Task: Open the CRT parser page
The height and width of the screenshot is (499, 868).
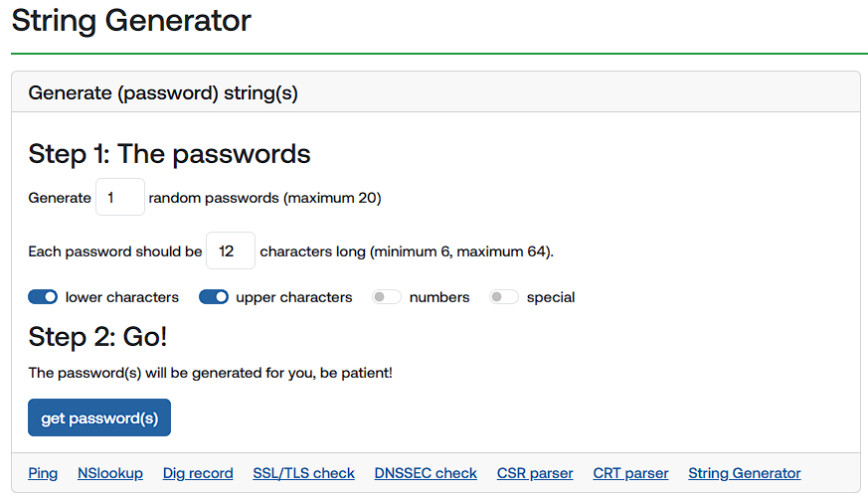Action: [x=630, y=473]
